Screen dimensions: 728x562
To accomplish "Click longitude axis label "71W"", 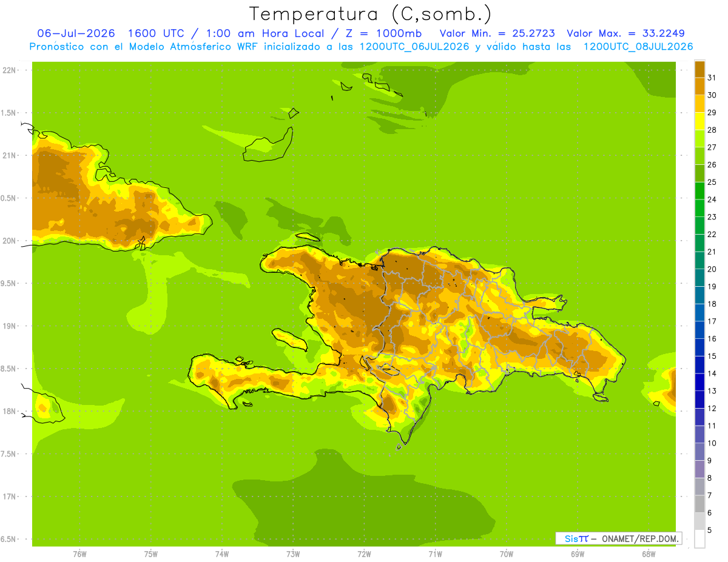I will click(435, 554).
